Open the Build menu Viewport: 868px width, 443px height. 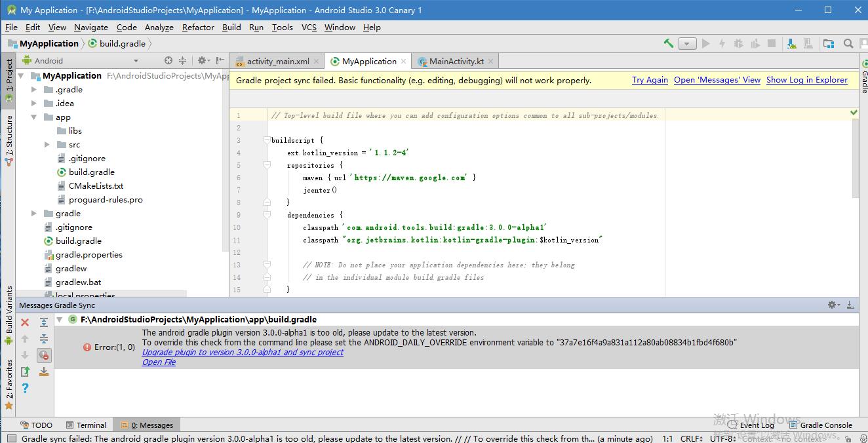231,28
